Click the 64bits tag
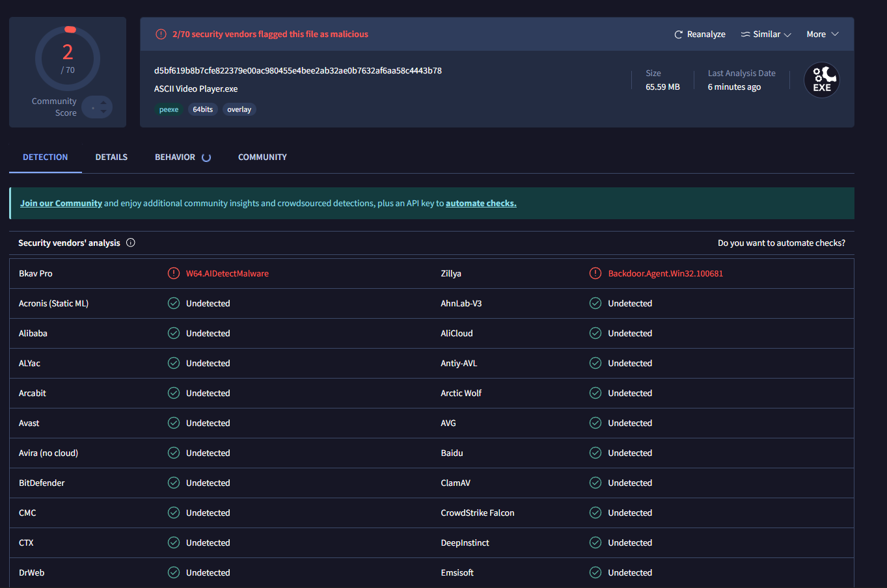This screenshot has height=588, width=887. tap(203, 109)
